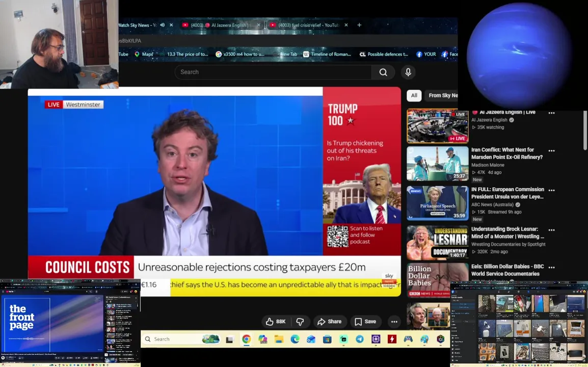Open options for Ursula von der Leyen video
Image resolution: width=588 pixels, height=367 pixels.
[x=551, y=190]
